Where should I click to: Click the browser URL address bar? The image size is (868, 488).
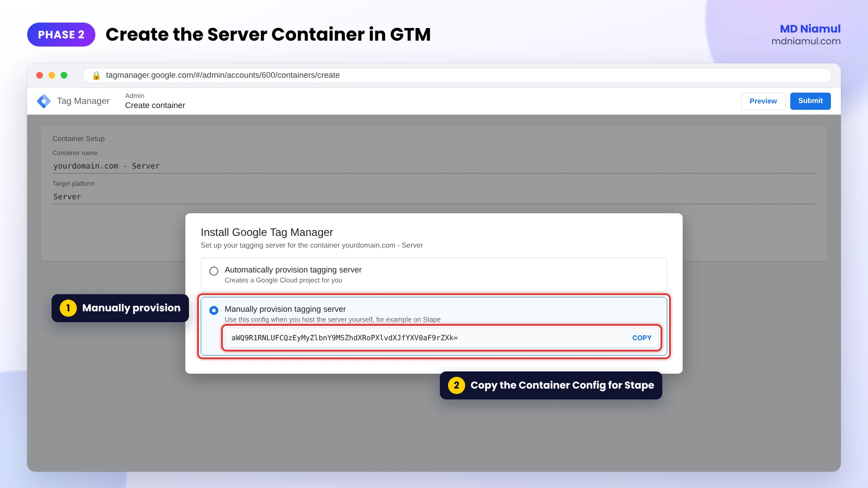coord(457,75)
